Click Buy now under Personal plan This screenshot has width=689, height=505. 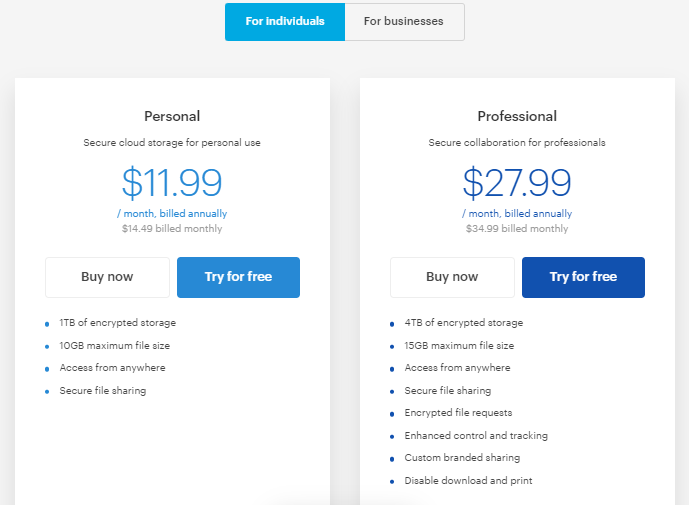point(107,277)
